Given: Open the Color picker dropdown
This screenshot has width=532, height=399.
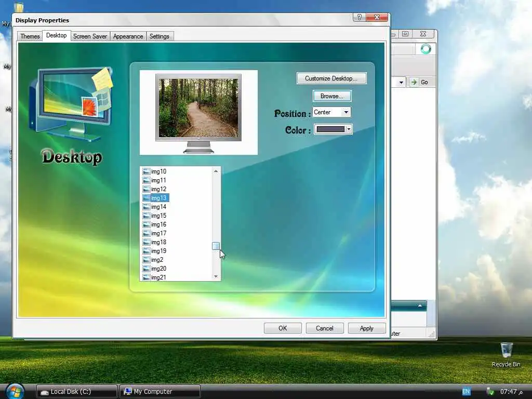Looking at the screenshot, I should click(333, 129).
